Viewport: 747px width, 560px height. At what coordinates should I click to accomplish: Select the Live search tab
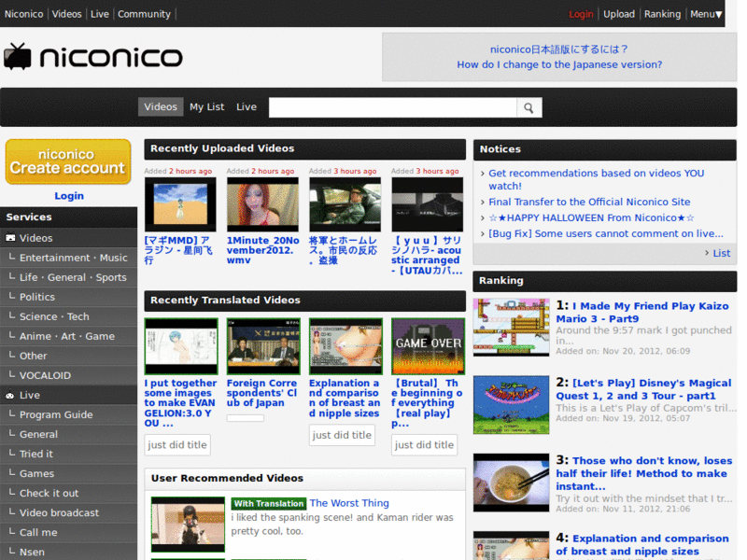(247, 107)
